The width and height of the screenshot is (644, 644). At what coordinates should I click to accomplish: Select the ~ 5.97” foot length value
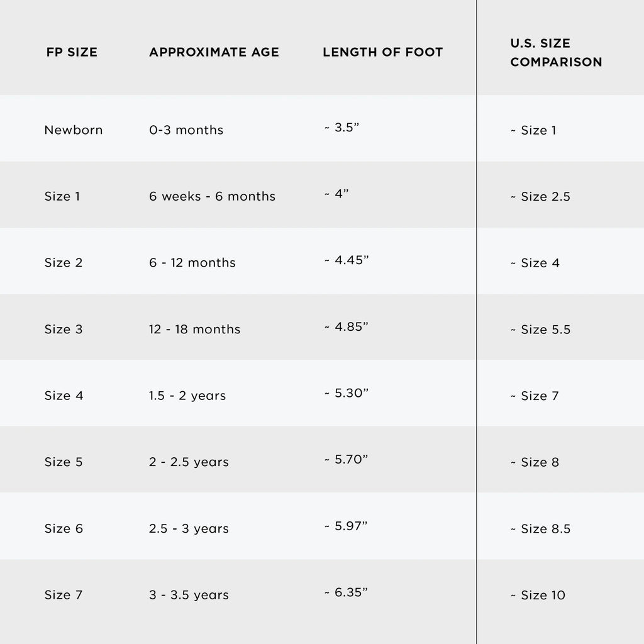[346, 526]
